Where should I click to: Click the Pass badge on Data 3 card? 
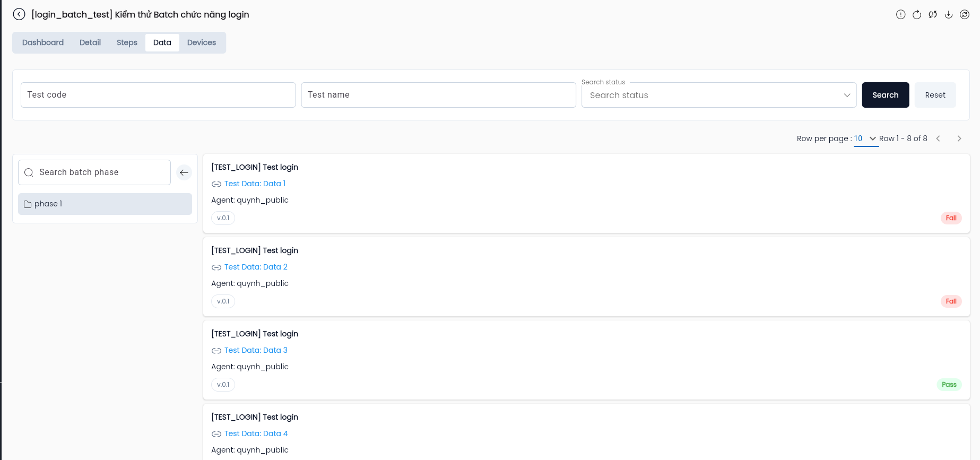949,385
